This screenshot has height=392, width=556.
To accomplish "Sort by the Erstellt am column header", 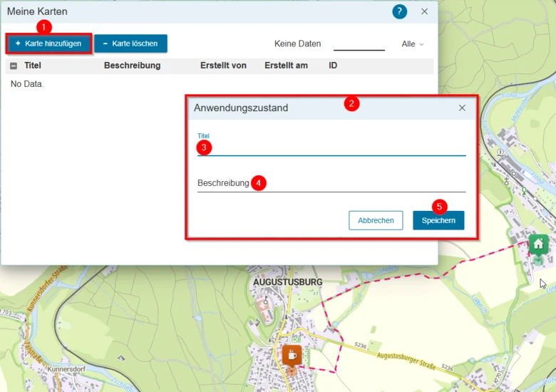I will (286, 66).
